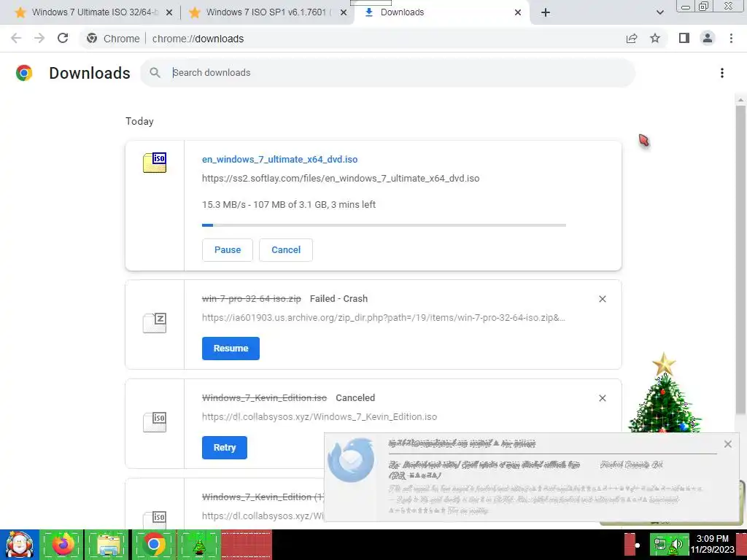Open a new tab with plus button
The height and width of the screenshot is (560, 747).
(x=546, y=13)
